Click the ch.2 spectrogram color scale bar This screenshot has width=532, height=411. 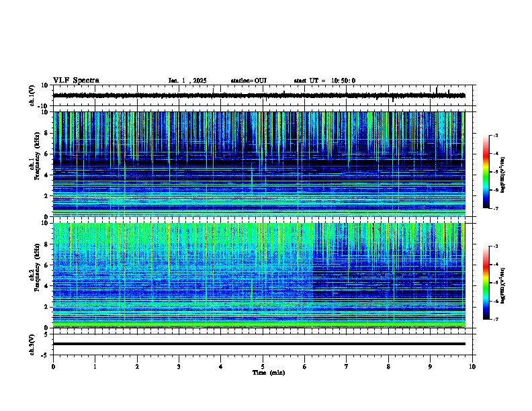(486, 283)
